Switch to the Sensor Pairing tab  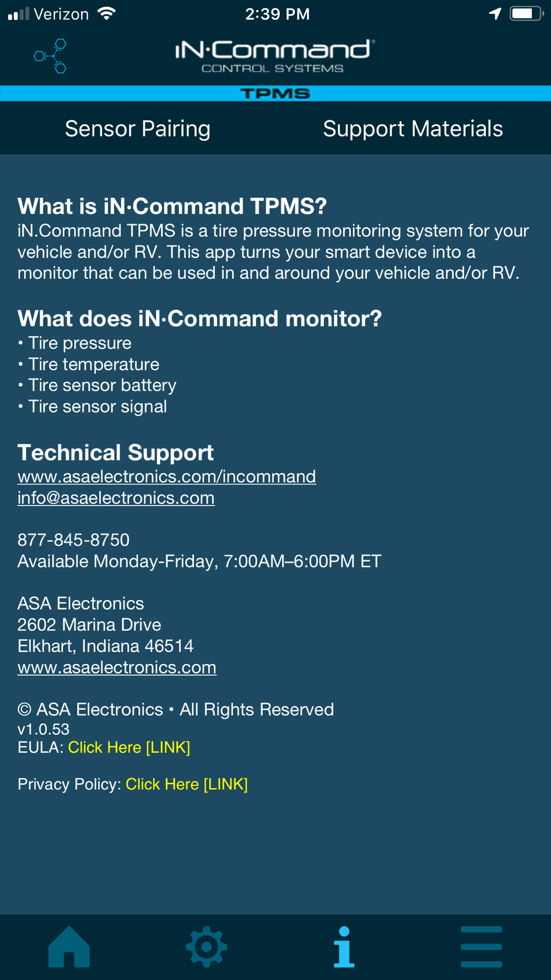(x=138, y=128)
